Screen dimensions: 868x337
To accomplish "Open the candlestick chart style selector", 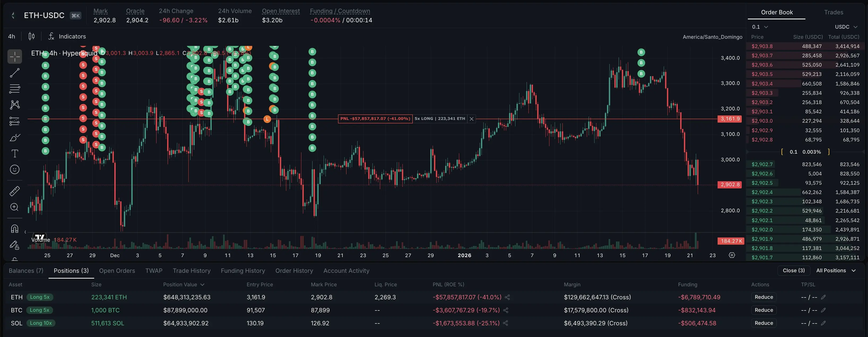I will click(31, 36).
